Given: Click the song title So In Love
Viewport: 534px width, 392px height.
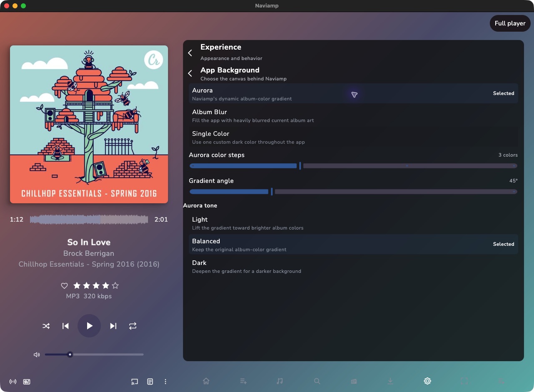Looking at the screenshot, I should (x=89, y=242).
